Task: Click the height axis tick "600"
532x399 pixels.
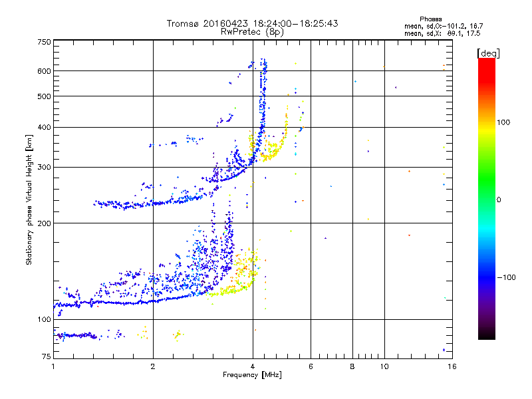Action: (45, 71)
